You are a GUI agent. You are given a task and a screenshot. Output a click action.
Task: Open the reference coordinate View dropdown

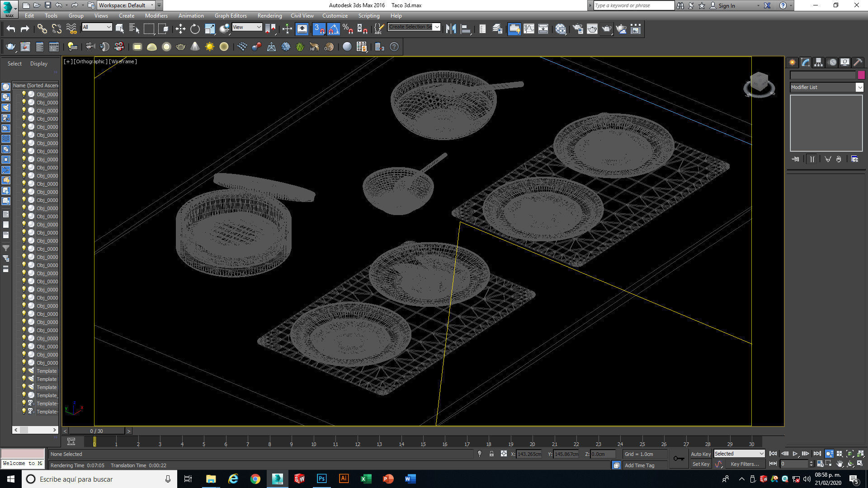coord(247,27)
